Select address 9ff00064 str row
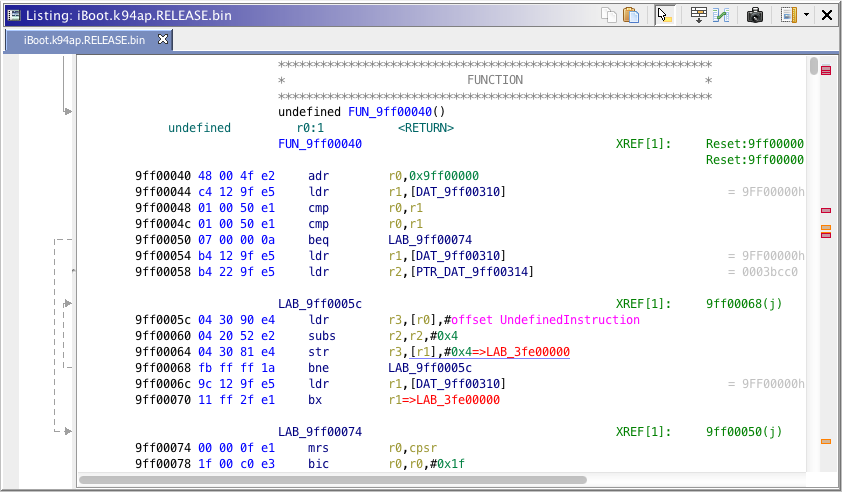The width and height of the screenshot is (842, 492). [x=163, y=352]
